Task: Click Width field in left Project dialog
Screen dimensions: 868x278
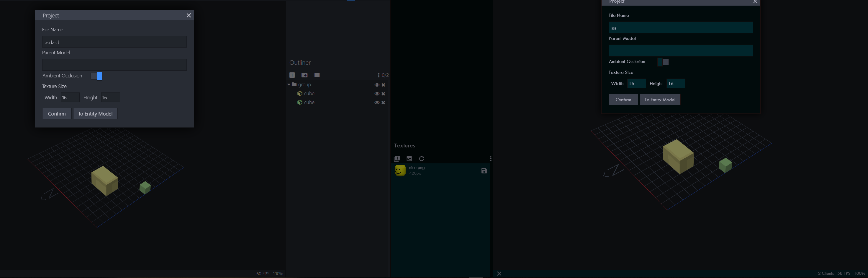Action: (70, 97)
